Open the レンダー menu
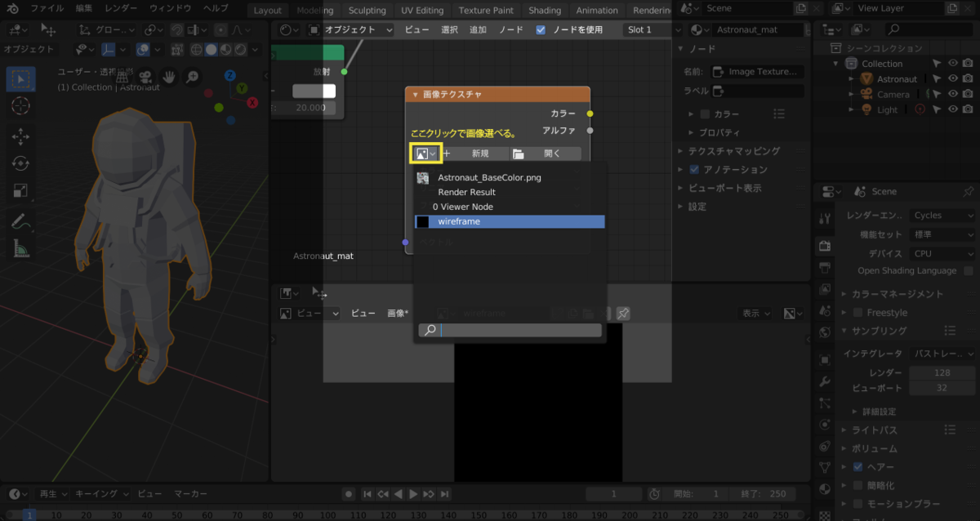Screen dimensions: 980x521 point(122,9)
